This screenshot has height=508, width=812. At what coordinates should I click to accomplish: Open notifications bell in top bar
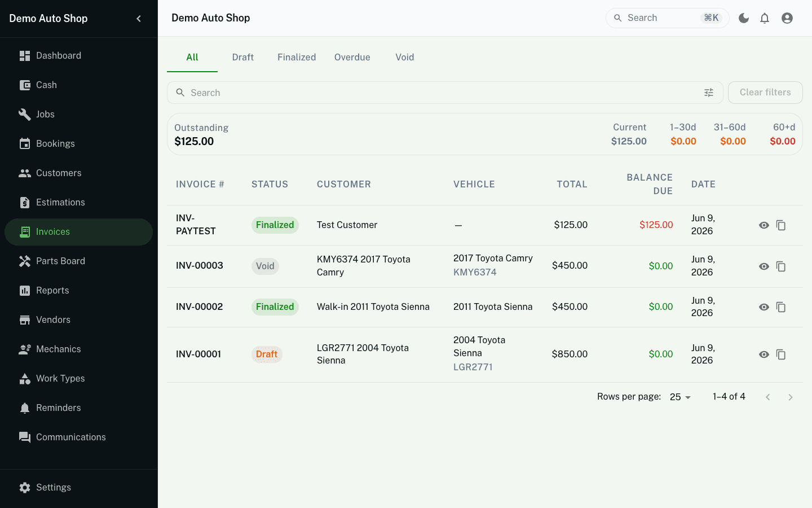(x=765, y=18)
